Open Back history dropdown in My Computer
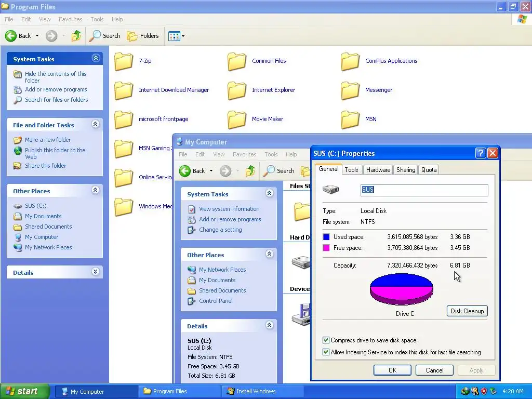Viewport: 532px width, 399px height. tap(211, 170)
